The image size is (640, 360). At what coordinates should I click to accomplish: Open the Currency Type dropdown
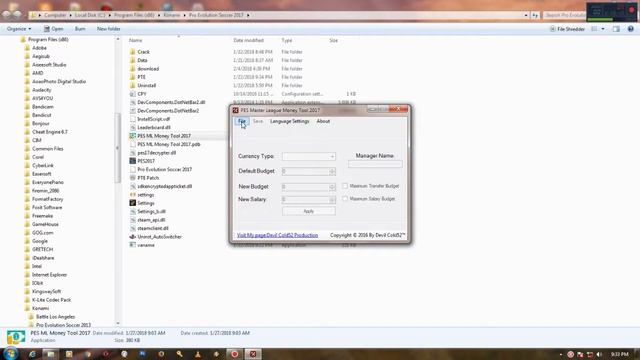[x=309, y=156]
